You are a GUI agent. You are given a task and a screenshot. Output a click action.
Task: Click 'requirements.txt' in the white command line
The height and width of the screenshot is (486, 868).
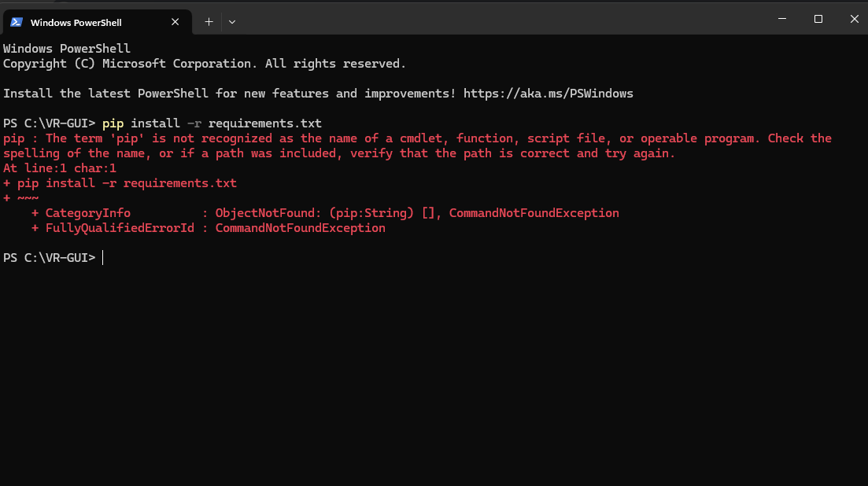click(x=264, y=123)
